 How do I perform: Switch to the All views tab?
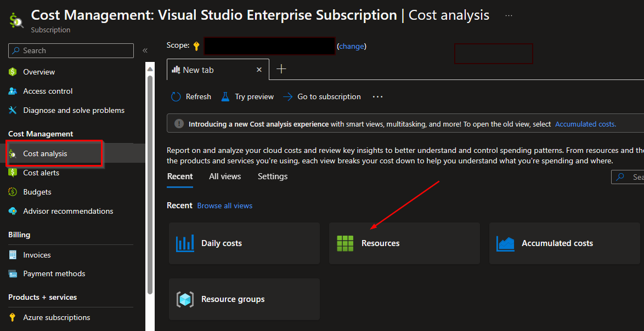click(x=225, y=176)
